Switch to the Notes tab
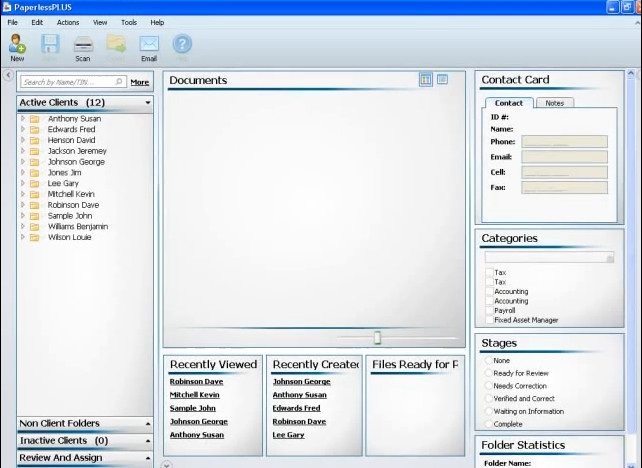642x468 pixels. [555, 103]
